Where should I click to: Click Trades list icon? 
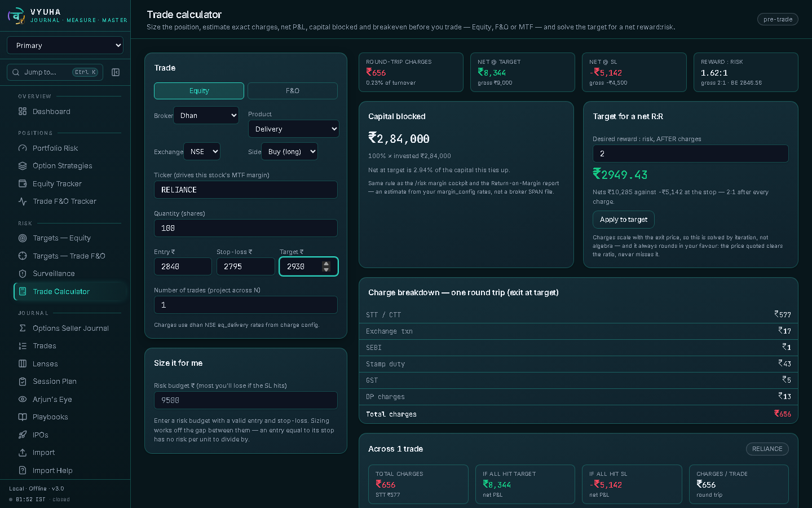pos(23,346)
